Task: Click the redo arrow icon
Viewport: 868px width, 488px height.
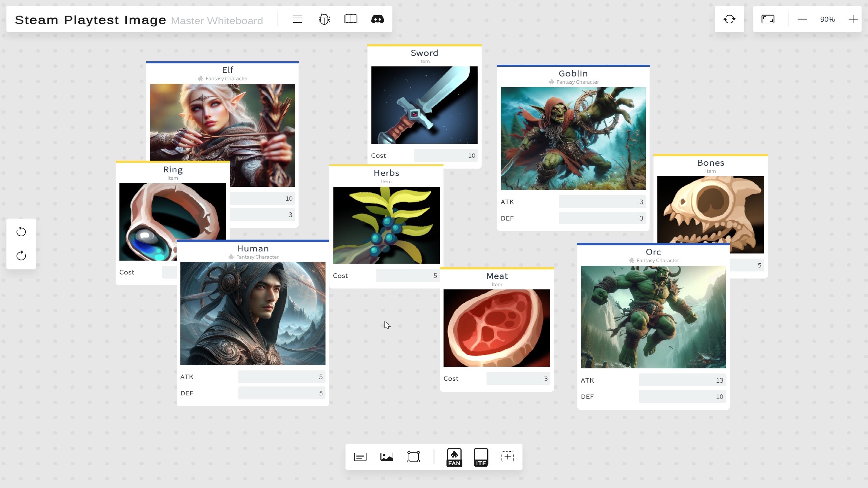Action: pyautogui.click(x=21, y=256)
